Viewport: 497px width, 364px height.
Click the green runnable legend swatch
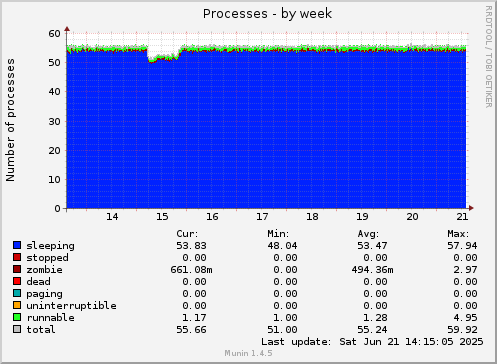(x=17, y=317)
